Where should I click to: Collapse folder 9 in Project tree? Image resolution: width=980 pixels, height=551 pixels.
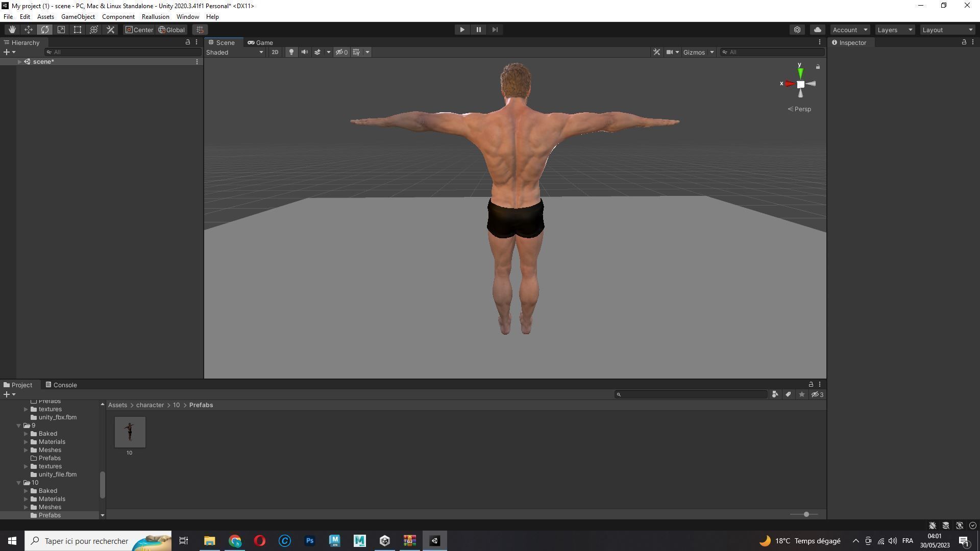pyautogui.click(x=19, y=425)
